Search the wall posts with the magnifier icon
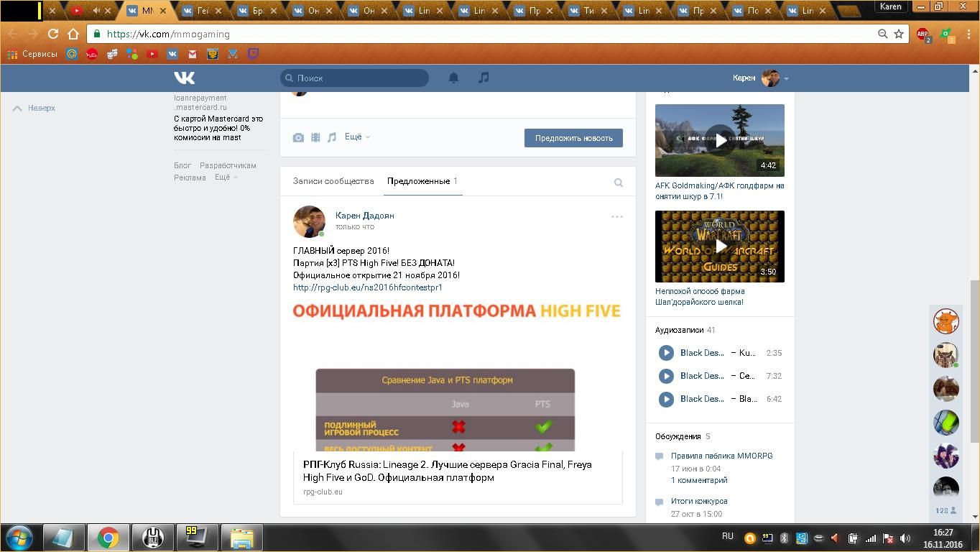Image resolution: width=980 pixels, height=552 pixels. [x=618, y=183]
